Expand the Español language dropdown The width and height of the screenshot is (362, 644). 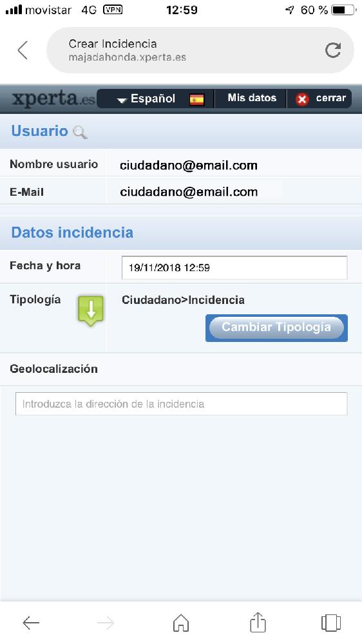pos(146,99)
